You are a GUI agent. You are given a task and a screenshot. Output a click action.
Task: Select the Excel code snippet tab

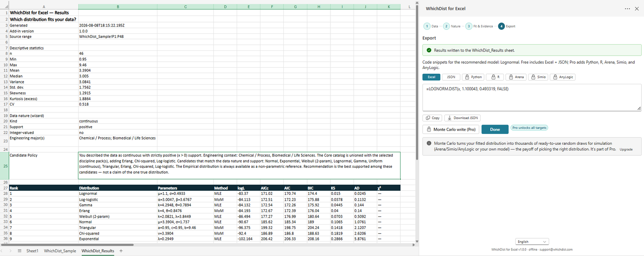pyautogui.click(x=431, y=77)
